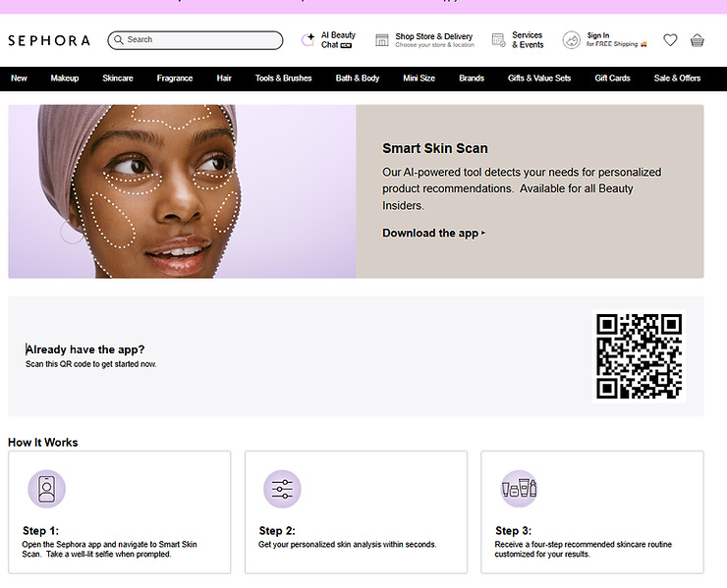Open the Fragrance category menu
Viewport: 727px width, 588px height.
(x=175, y=79)
